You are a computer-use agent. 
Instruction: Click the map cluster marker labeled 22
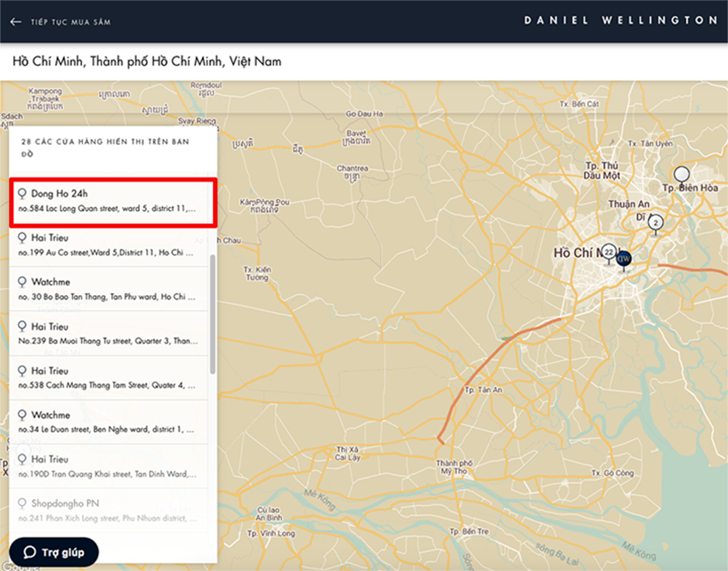pos(609,253)
